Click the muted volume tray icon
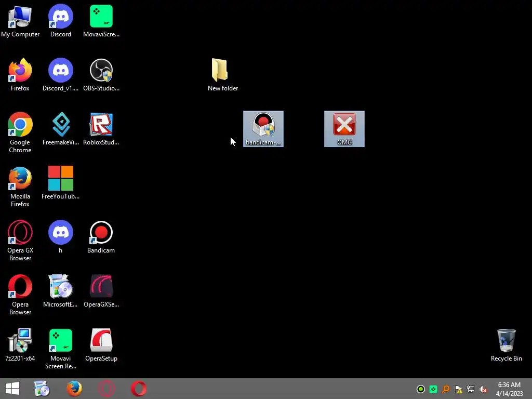Screen dimensions: 532x399 (x=483, y=389)
